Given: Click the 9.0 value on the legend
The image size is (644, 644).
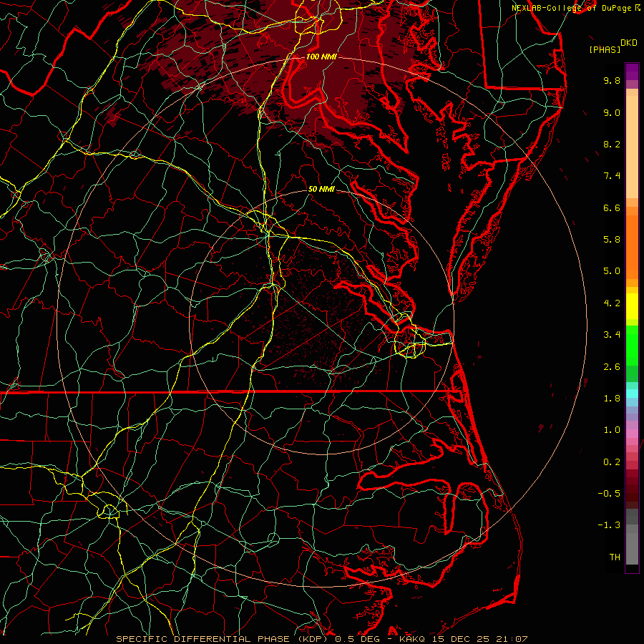Looking at the screenshot, I should pos(612,112).
